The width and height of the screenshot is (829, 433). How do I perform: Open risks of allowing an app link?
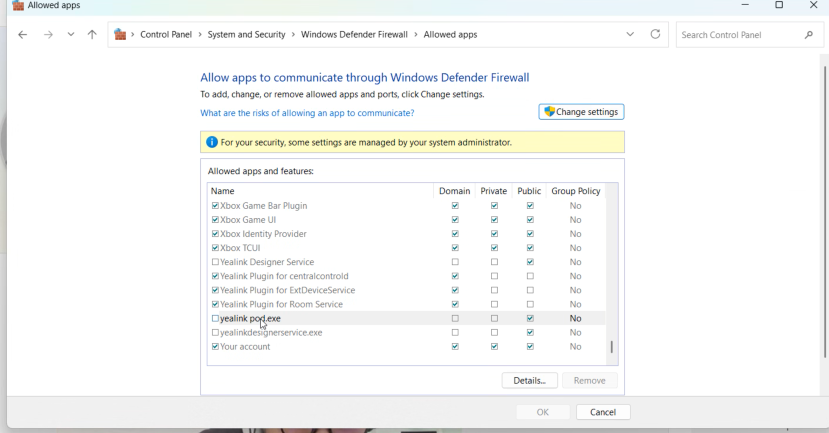307,113
